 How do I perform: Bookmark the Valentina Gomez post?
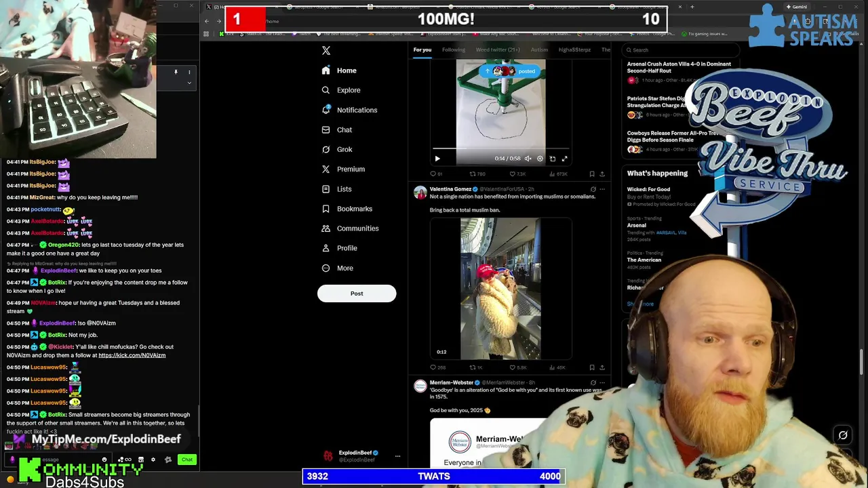click(x=592, y=367)
